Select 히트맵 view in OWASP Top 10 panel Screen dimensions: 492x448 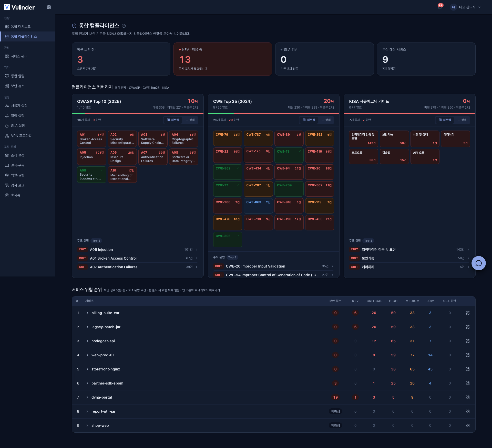pos(173,120)
